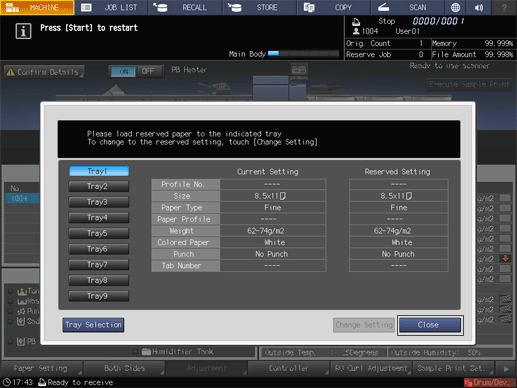Select Tray6 in the tray list
The height and width of the screenshot is (388, 517).
click(99, 249)
